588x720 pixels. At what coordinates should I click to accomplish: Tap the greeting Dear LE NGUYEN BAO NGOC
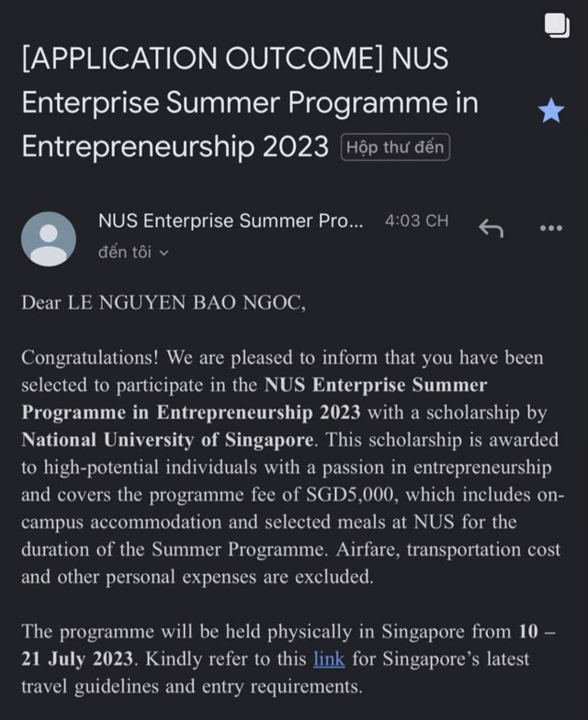[x=164, y=303]
